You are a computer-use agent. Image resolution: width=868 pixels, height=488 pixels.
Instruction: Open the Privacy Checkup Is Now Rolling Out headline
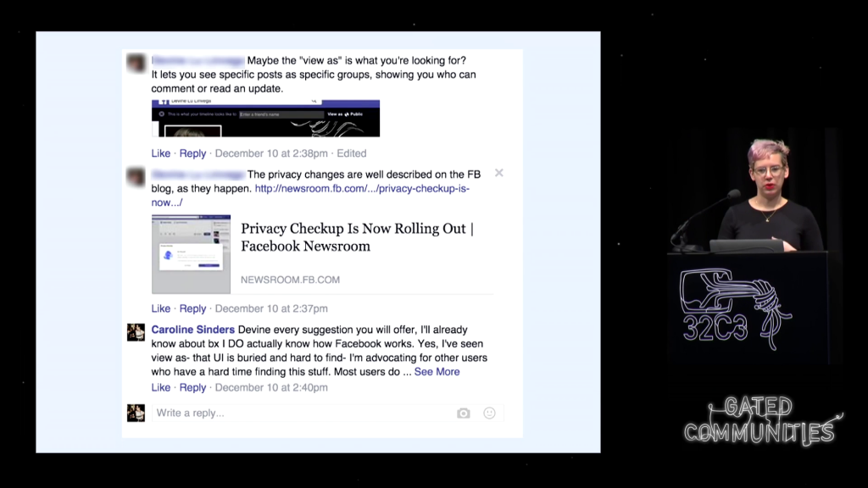point(358,237)
